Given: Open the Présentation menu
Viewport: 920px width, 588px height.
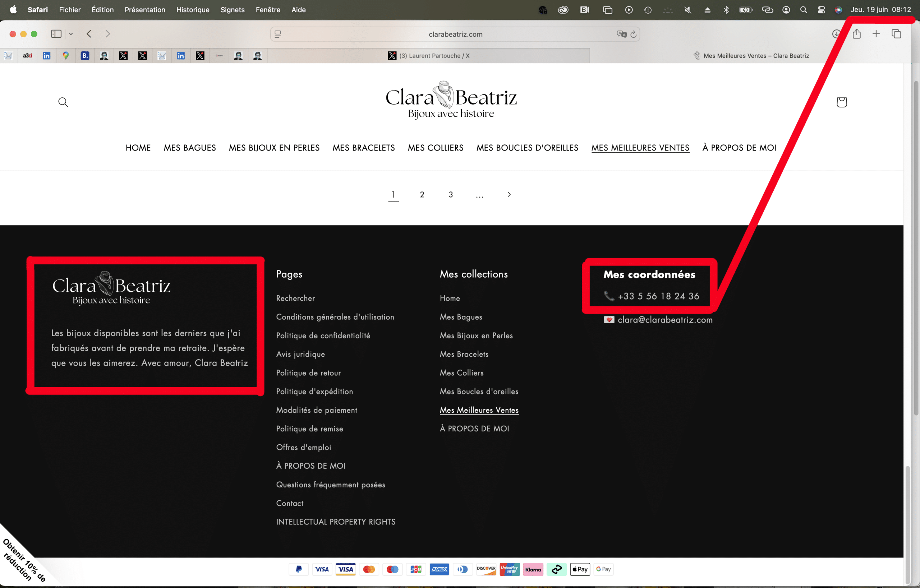Looking at the screenshot, I should [145, 10].
